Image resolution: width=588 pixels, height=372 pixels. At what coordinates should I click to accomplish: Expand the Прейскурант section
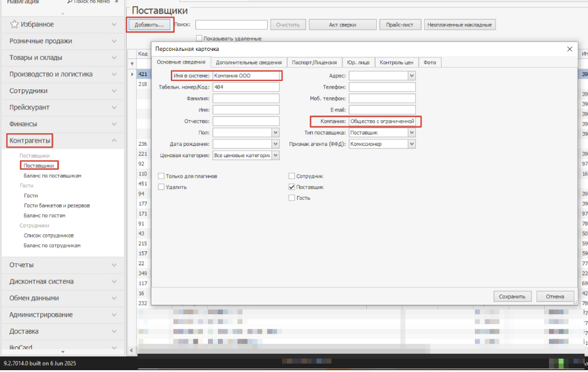tap(63, 107)
